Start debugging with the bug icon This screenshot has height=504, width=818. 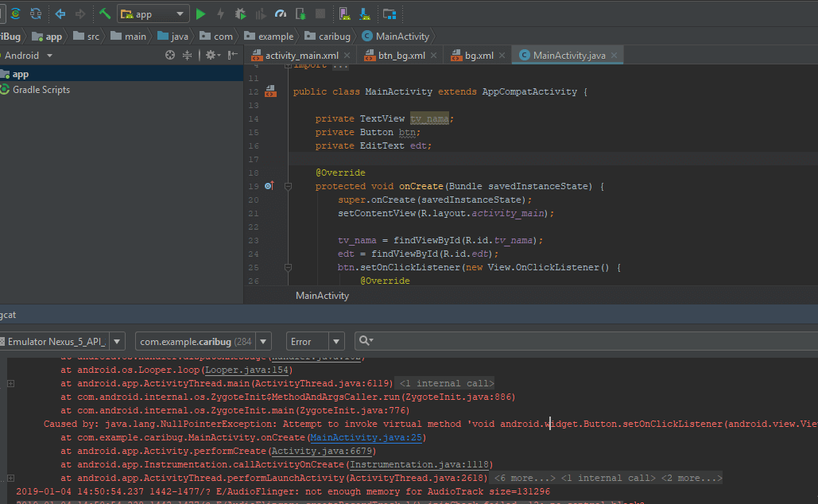[240, 14]
